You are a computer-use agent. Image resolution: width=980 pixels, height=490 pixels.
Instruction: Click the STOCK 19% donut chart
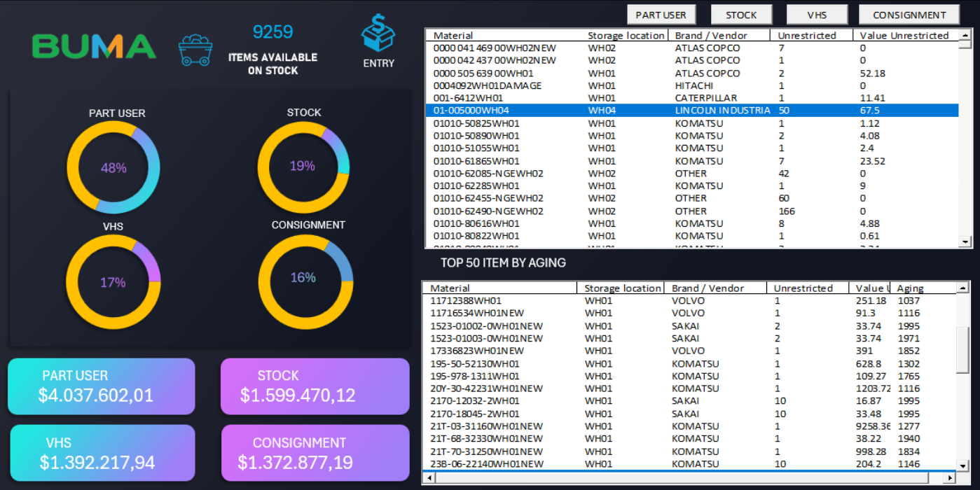pos(303,167)
